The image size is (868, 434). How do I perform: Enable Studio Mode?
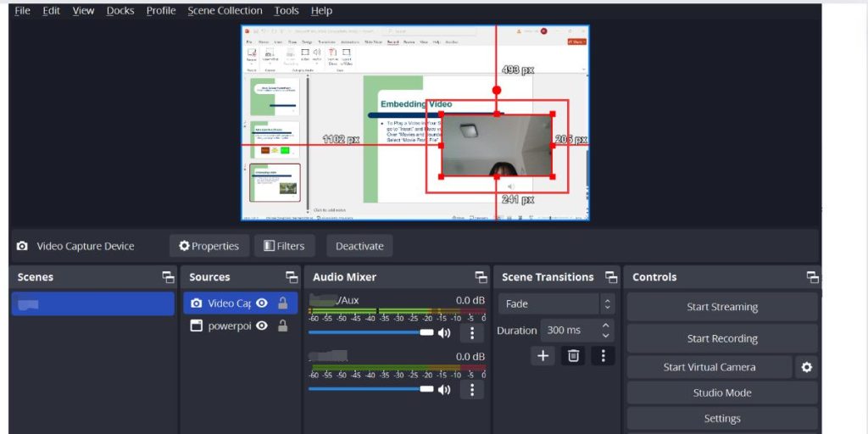722,392
